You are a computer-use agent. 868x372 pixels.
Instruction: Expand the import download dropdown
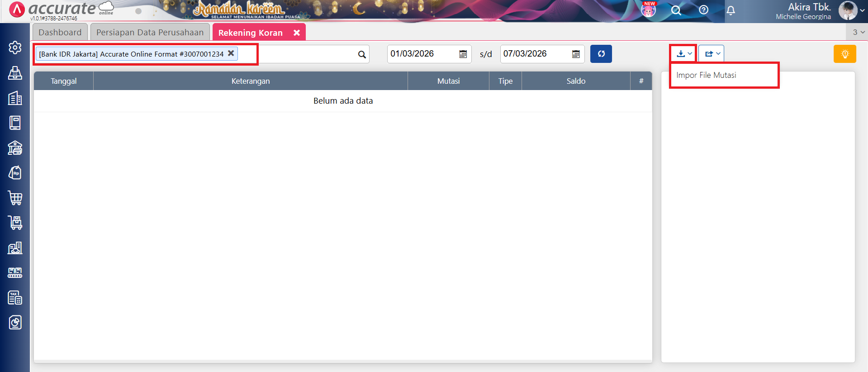point(683,54)
